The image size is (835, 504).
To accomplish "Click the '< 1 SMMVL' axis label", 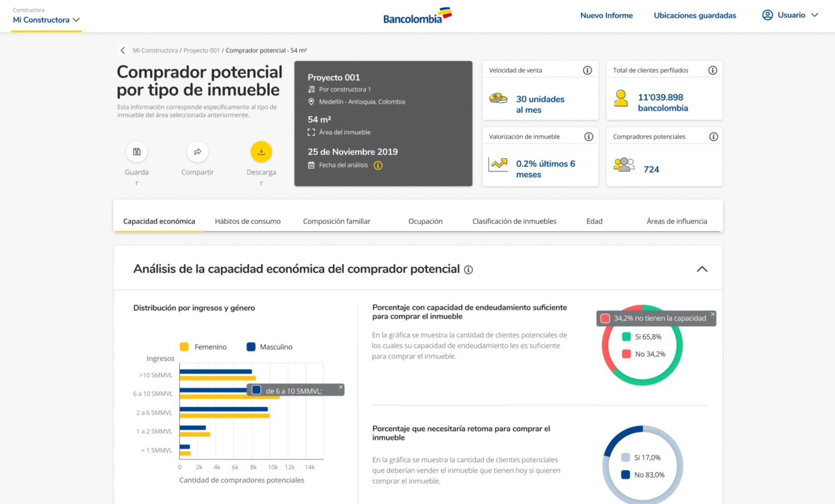I will pyautogui.click(x=157, y=450).
